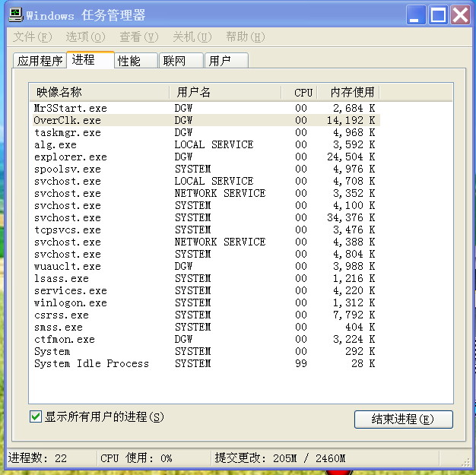This screenshot has width=476, height=475.
Task: Open the 帮助(H) menu
Action: pyautogui.click(x=245, y=36)
